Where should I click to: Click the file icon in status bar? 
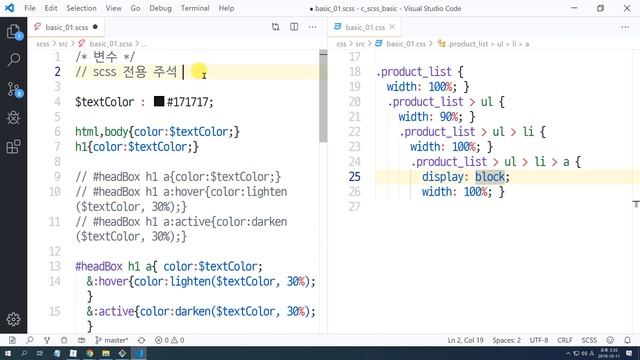(x=12, y=340)
